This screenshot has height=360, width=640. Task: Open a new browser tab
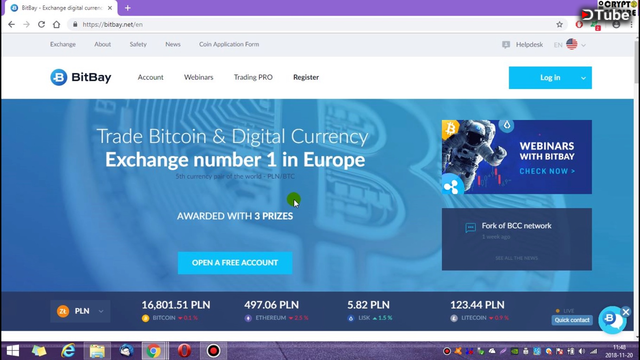tap(128, 8)
